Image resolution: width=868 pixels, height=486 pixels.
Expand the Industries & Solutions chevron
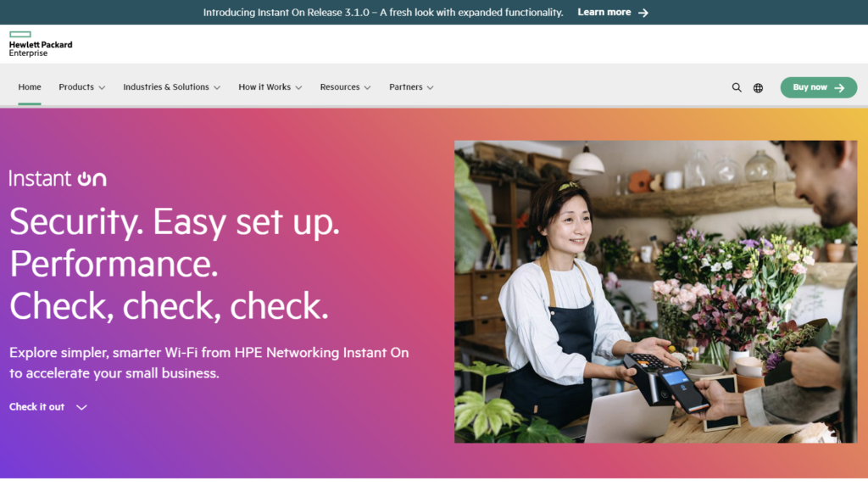tap(217, 87)
